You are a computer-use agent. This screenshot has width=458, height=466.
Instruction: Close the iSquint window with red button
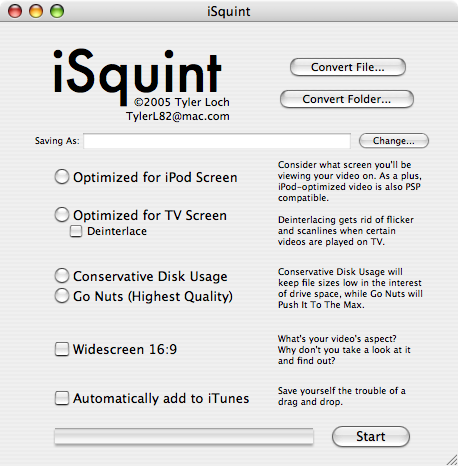click(15, 11)
